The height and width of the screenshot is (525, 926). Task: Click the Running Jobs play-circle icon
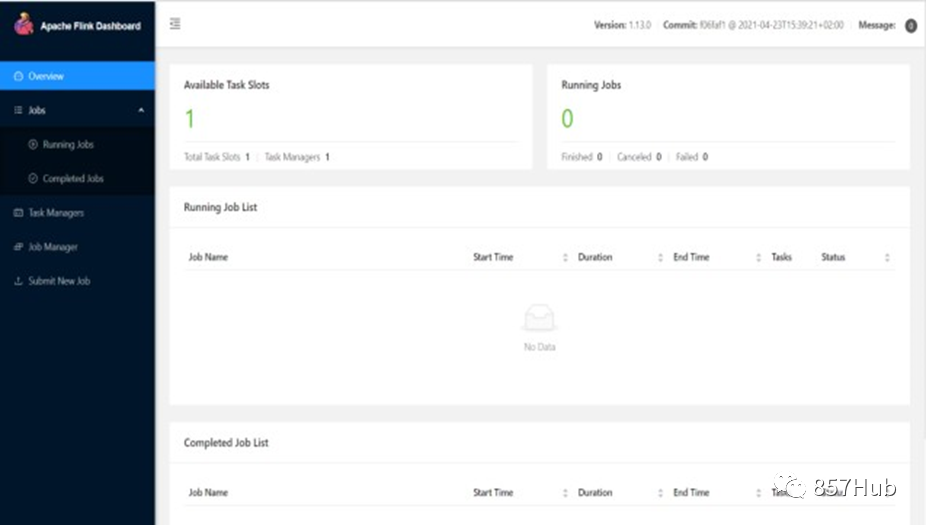[x=33, y=144]
